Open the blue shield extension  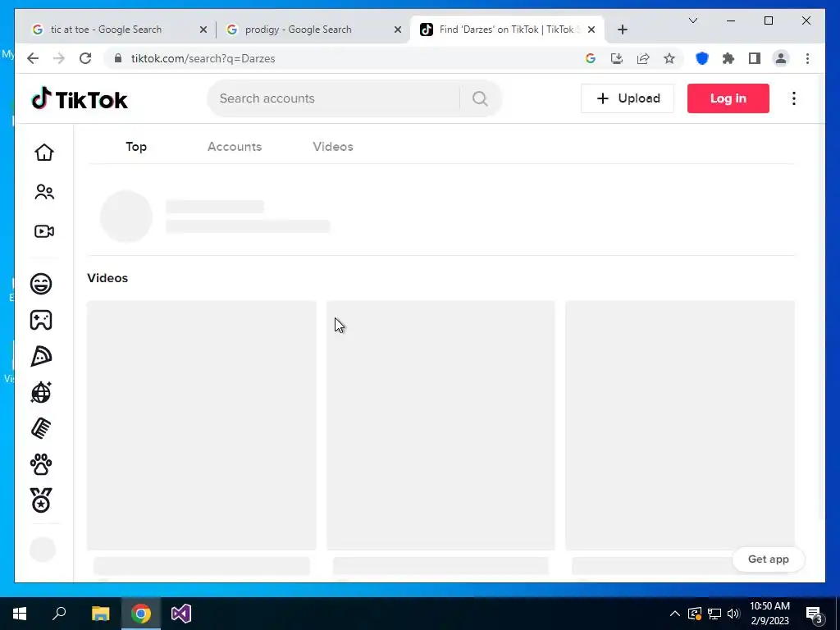pos(702,58)
